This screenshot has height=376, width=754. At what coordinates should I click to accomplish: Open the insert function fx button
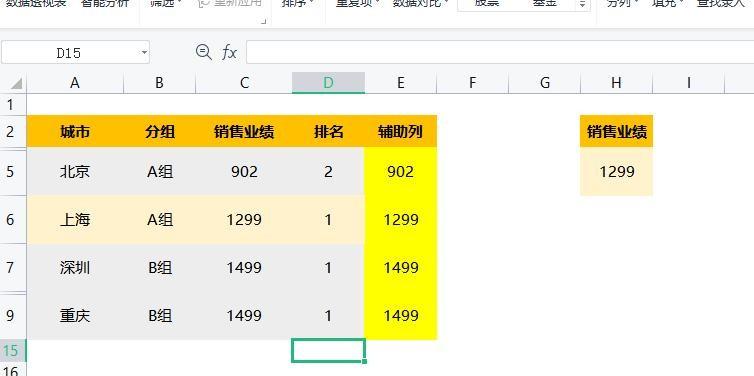tap(229, 52)
